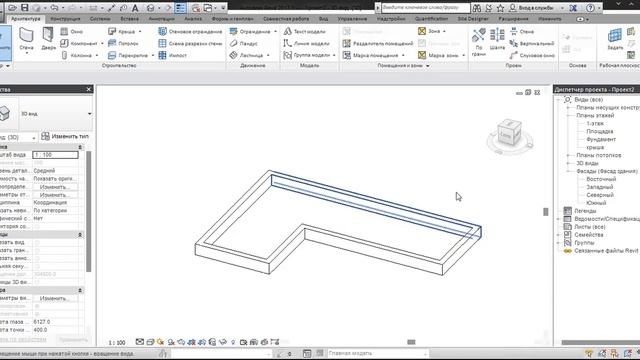640x360 pixels.
Task: Click the Стеновое ограждение curtain system tool
Action: 190,31
